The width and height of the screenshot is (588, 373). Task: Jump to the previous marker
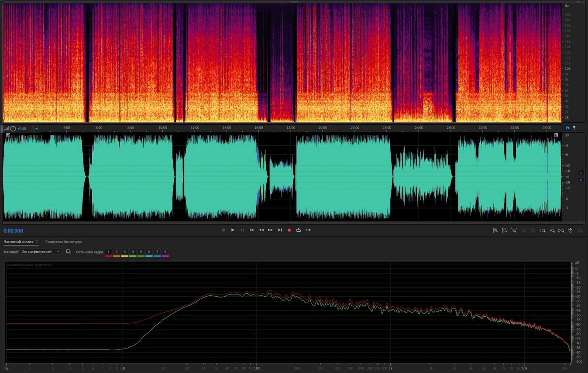tap(251, 230)
